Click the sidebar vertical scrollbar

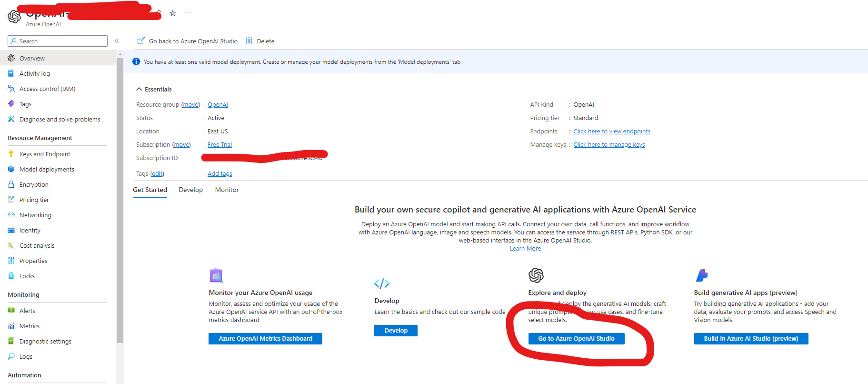tap(120, 200)
